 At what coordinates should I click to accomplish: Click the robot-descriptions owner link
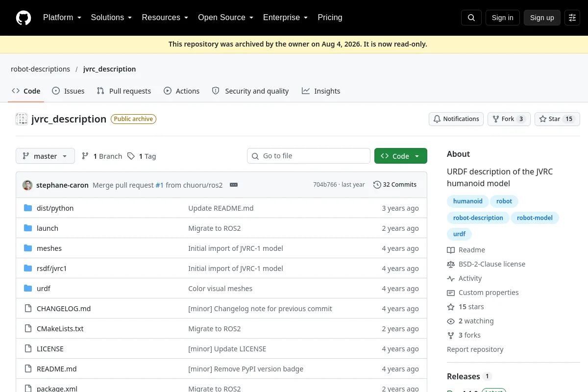click(40, 69)
